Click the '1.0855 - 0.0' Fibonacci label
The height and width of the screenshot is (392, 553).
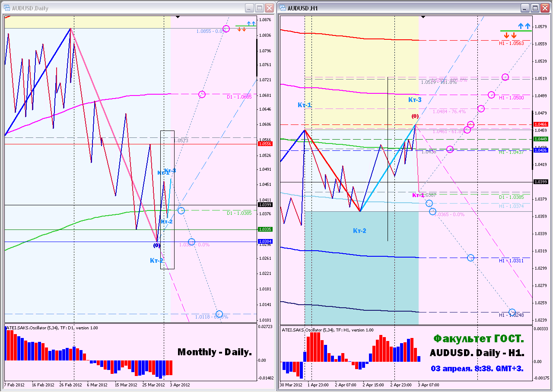coord(209,31)
